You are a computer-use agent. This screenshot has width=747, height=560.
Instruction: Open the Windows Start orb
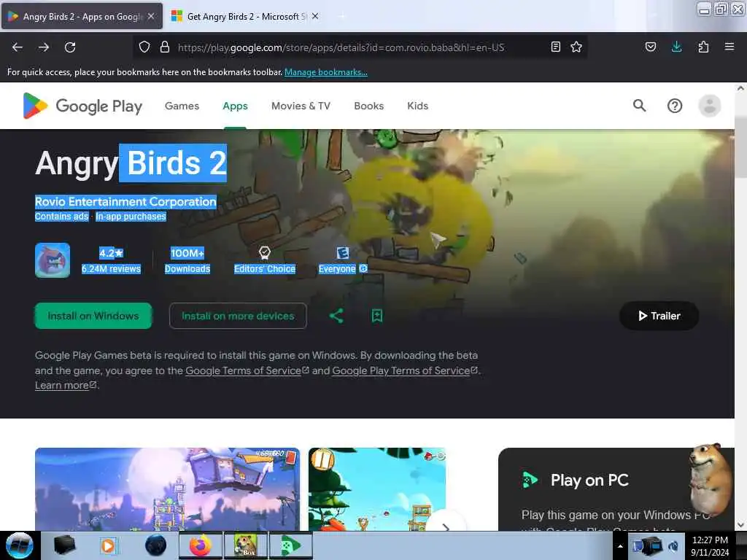pos(20,545)
